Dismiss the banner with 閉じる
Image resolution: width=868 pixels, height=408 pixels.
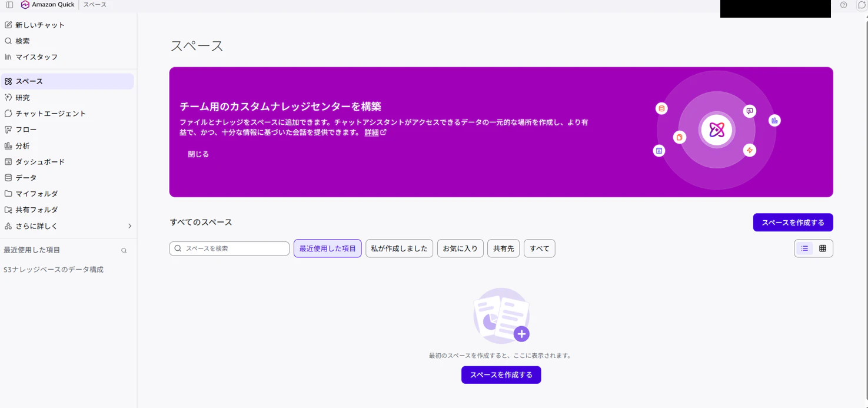coord(198,154)
